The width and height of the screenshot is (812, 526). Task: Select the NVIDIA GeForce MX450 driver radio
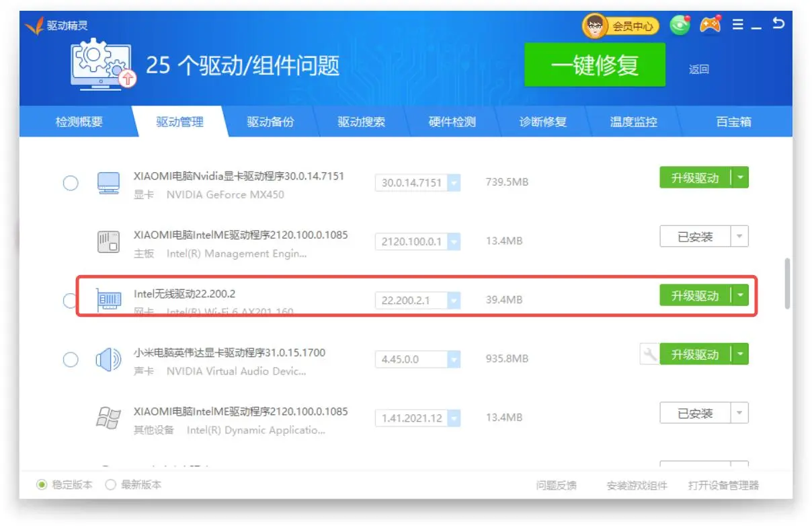pyautogui.click(x=71, y=183)
